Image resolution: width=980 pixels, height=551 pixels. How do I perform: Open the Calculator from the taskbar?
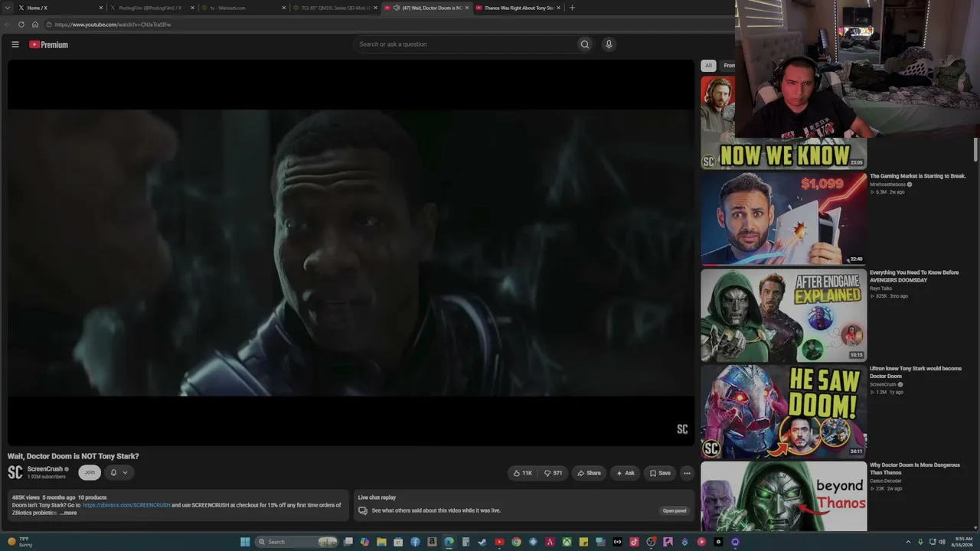[x=465, y=542]
